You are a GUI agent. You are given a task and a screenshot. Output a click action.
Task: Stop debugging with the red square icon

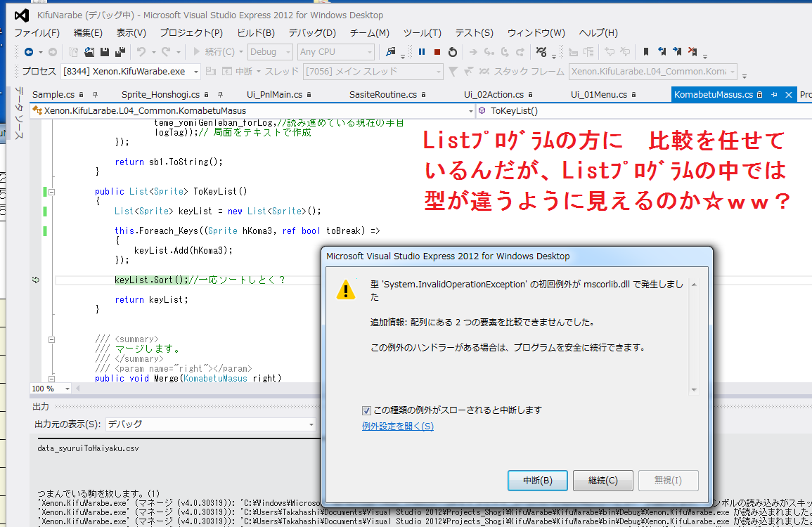(x=437, y=52)
